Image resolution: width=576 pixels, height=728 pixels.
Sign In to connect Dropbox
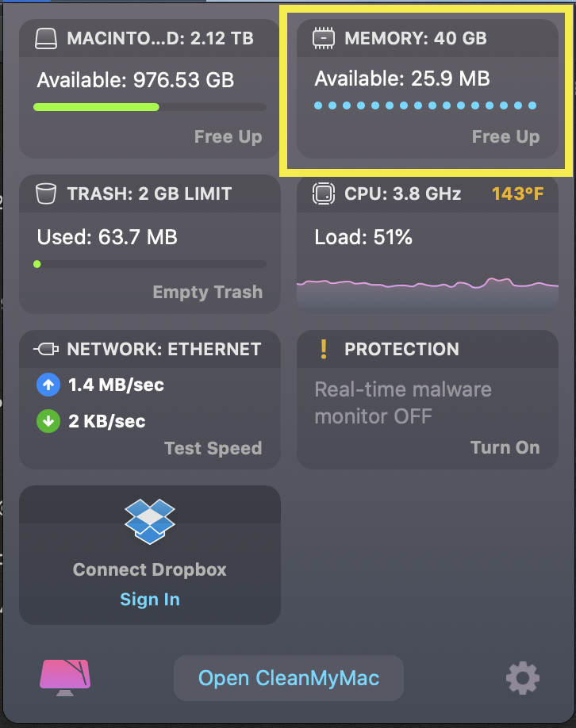click(x=150, y=600)
